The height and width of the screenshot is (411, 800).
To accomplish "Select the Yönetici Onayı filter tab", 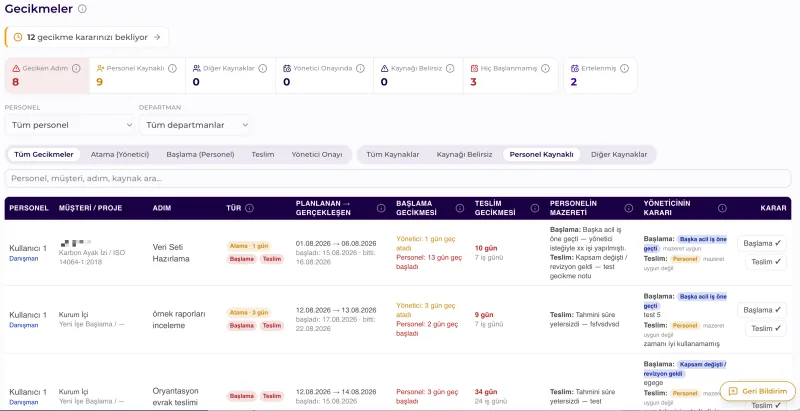I will pyautogui.click(x=317, y=155).
